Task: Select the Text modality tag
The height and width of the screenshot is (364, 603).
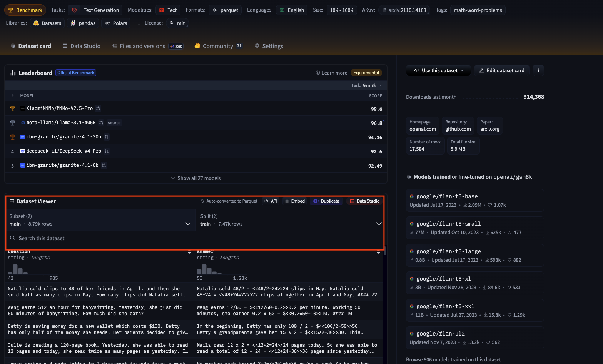Action: [168, 10]
